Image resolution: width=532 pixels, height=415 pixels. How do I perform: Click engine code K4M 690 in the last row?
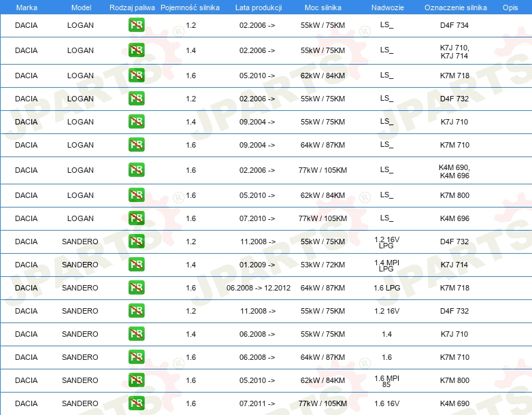coord(454,403)
